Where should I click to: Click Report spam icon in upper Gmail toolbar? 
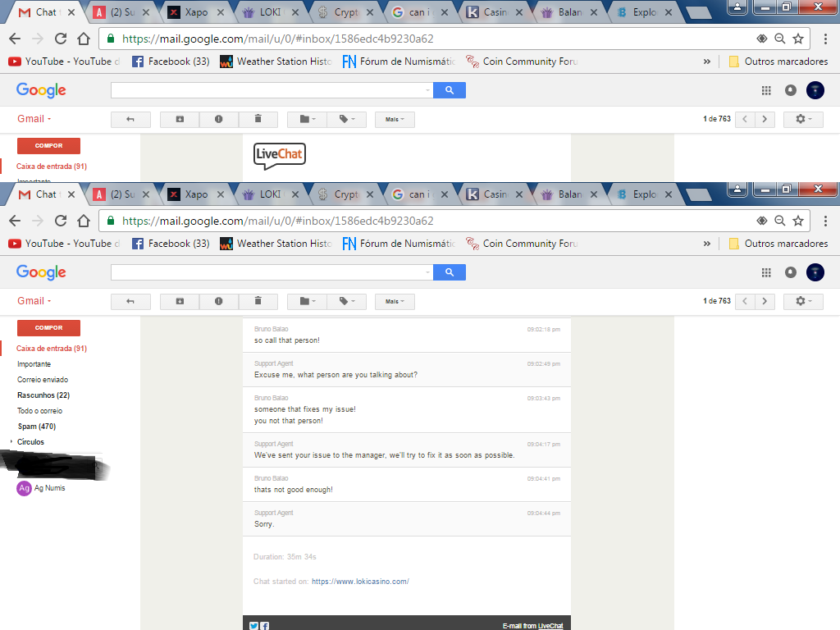(218, 120)
